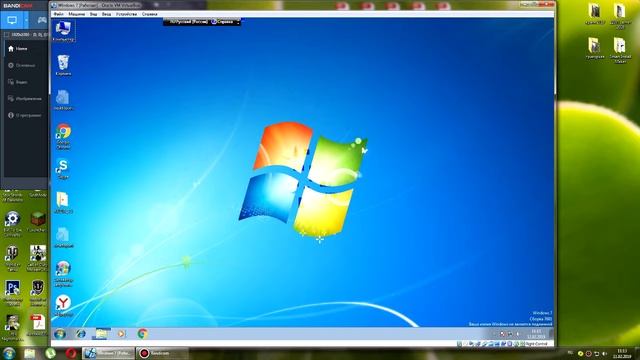
Task: Open the volume icon in host tray
Action: pyautogui.click(x=604, y=353)
